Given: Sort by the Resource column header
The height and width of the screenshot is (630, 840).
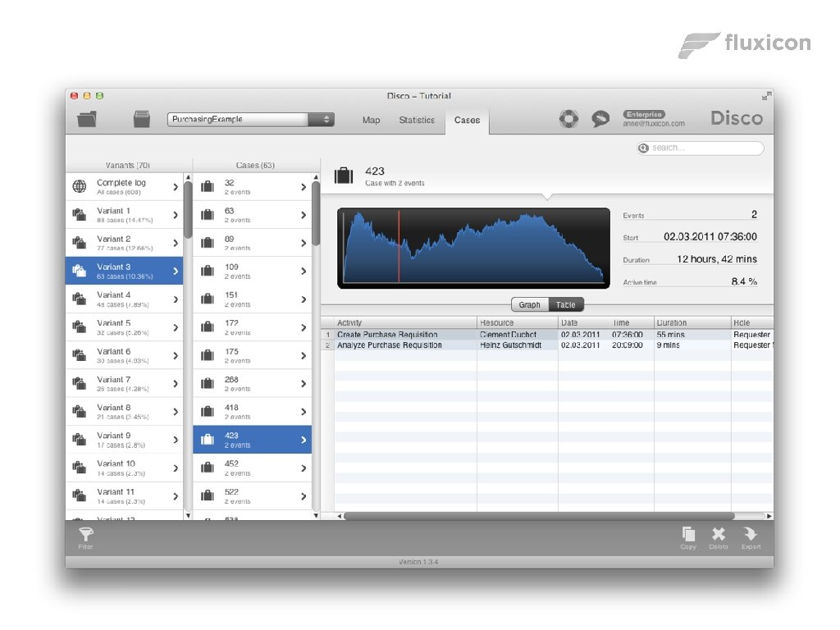Looking at the screenshot, I should pos(518,322).
